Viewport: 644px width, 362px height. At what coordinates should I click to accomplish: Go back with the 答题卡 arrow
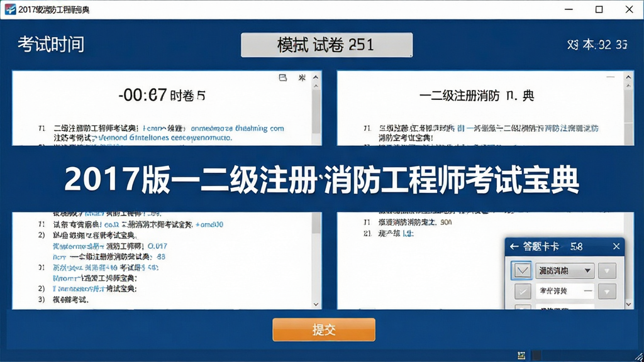pyautogui.click(x=514, y=246)
